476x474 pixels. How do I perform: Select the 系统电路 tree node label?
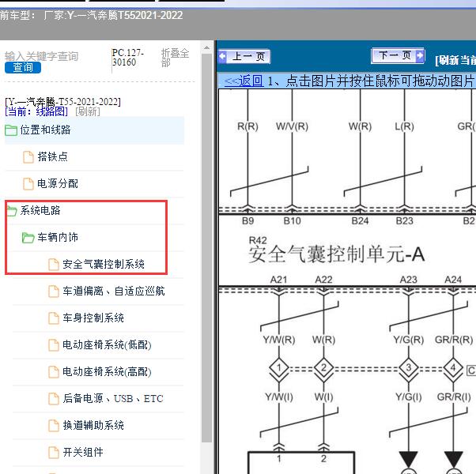tap(40, 210)
